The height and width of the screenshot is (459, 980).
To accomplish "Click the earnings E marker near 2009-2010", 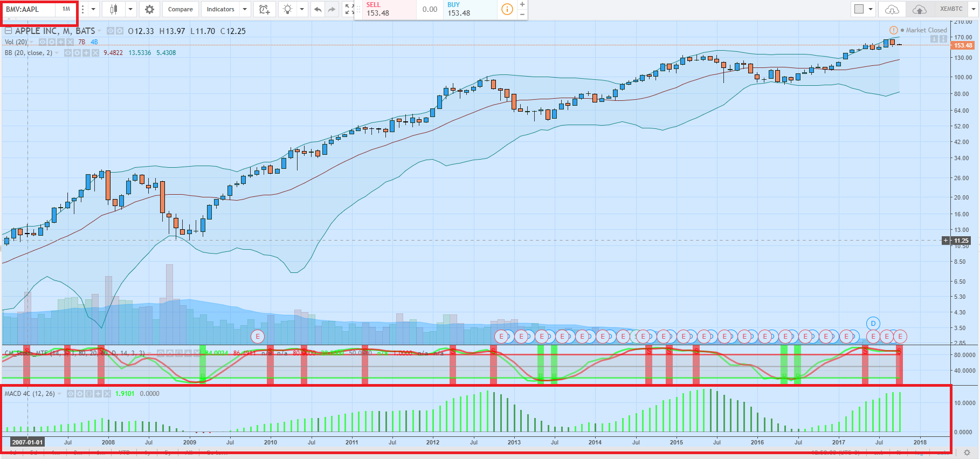I will point(258,337).
